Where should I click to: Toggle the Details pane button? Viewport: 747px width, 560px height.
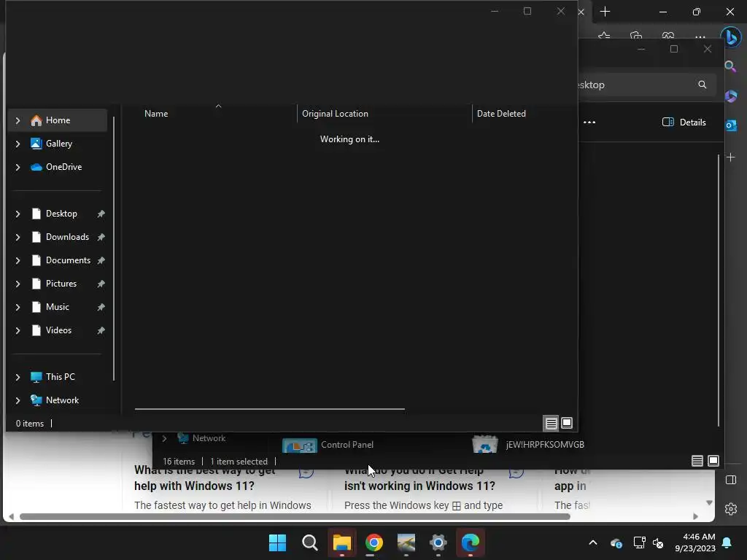tap(684, 122)
